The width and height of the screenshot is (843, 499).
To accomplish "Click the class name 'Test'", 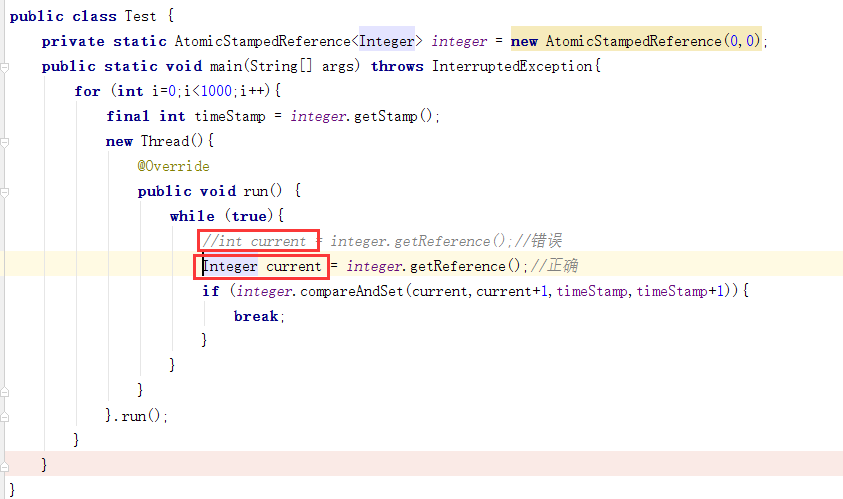I will [140, 16].
